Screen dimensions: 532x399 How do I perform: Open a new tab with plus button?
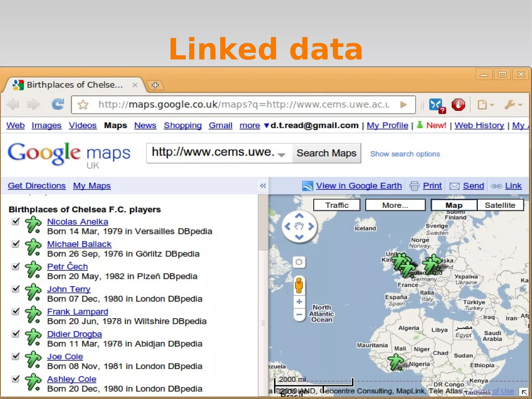(155, 85)
